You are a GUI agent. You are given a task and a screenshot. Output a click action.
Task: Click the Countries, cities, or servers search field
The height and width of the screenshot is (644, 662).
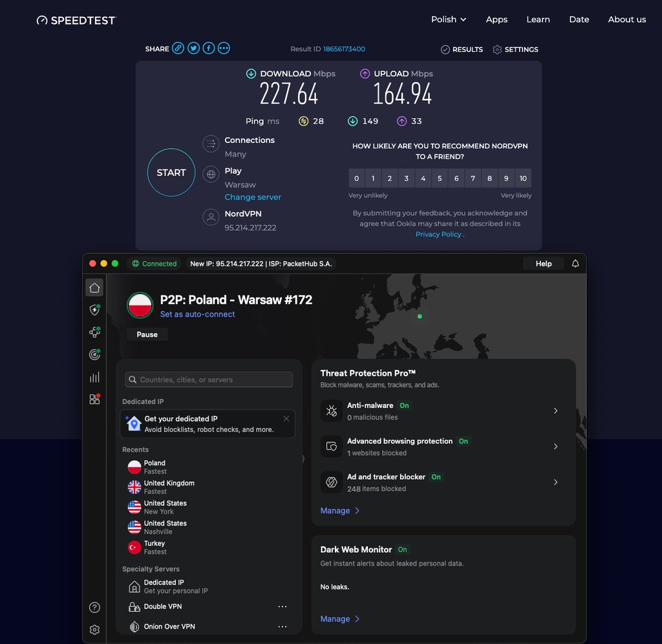209,380
